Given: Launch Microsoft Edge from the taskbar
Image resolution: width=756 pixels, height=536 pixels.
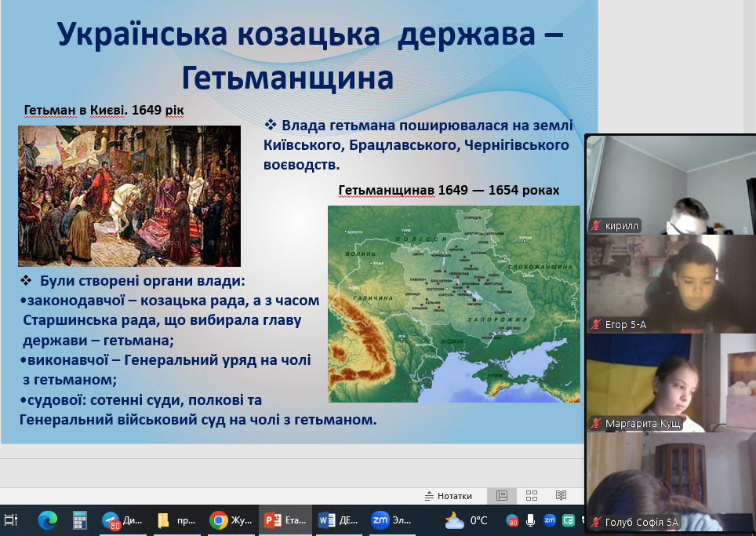Looking at the screenshot, I should [47, 520].
